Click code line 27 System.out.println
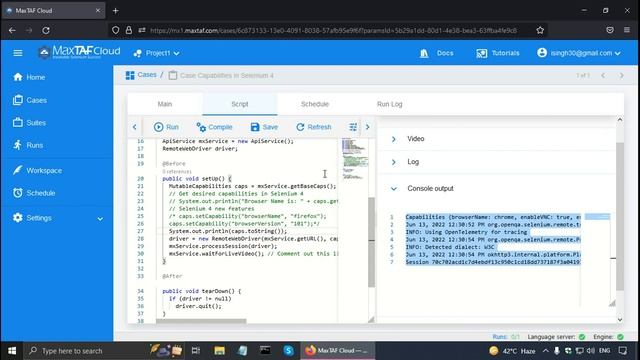Image resolution: width=640 pixels, height=360 pixels. (228, 231)
